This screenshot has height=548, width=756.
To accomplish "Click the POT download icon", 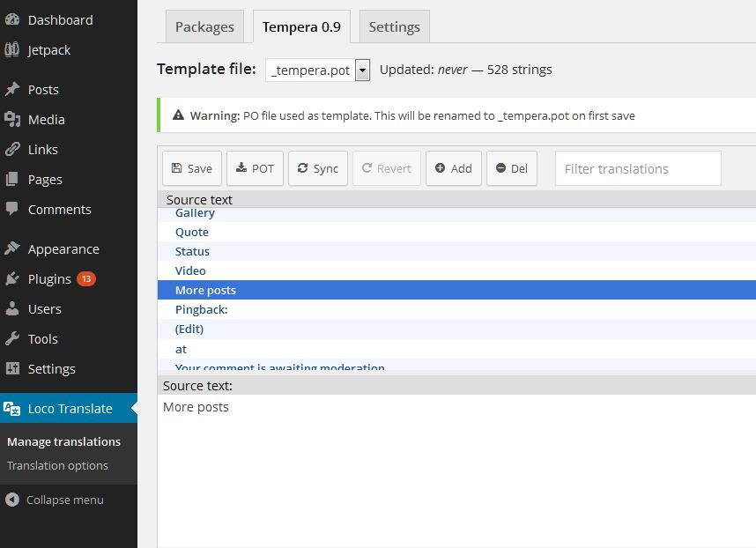I will (x=241, y=167).
